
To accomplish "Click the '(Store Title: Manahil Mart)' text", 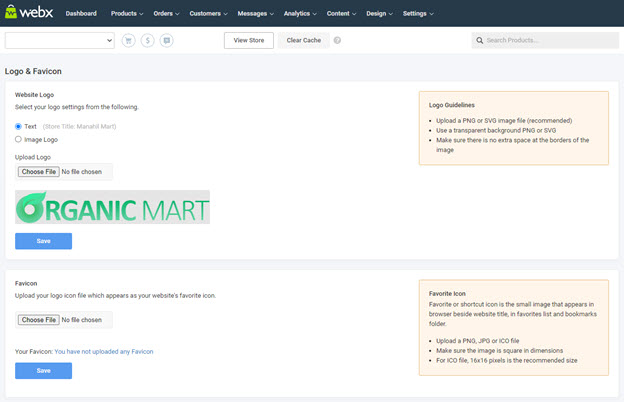I will click(80, 127).
